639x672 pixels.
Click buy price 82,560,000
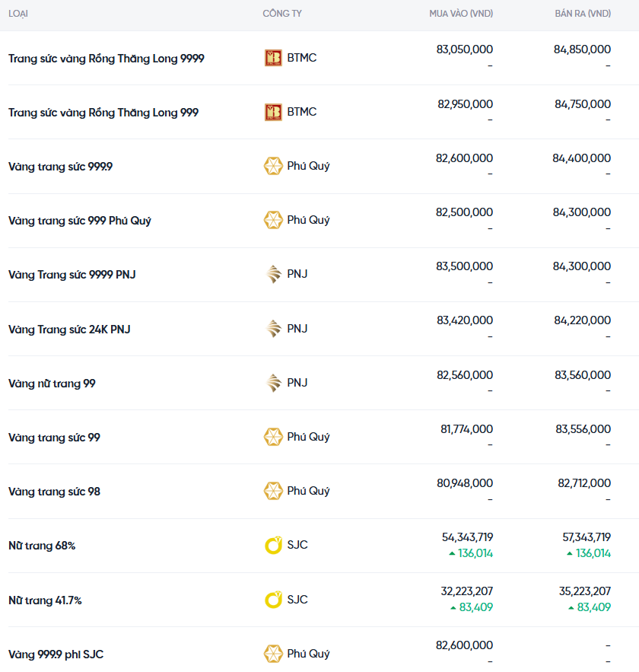pyautogui.click(x=465, y=375)
